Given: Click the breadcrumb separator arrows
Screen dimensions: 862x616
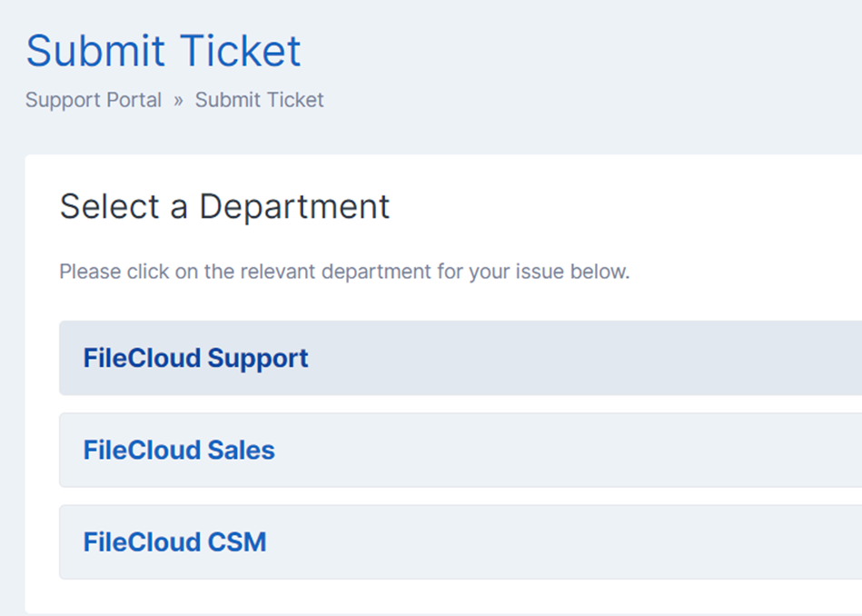Looking at the screenshot, I should coord(178,101).
